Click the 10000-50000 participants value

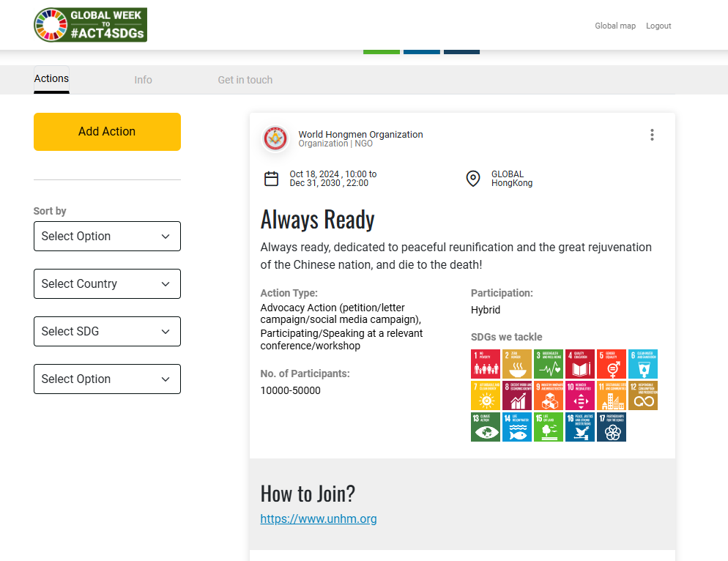coord(291,390)
